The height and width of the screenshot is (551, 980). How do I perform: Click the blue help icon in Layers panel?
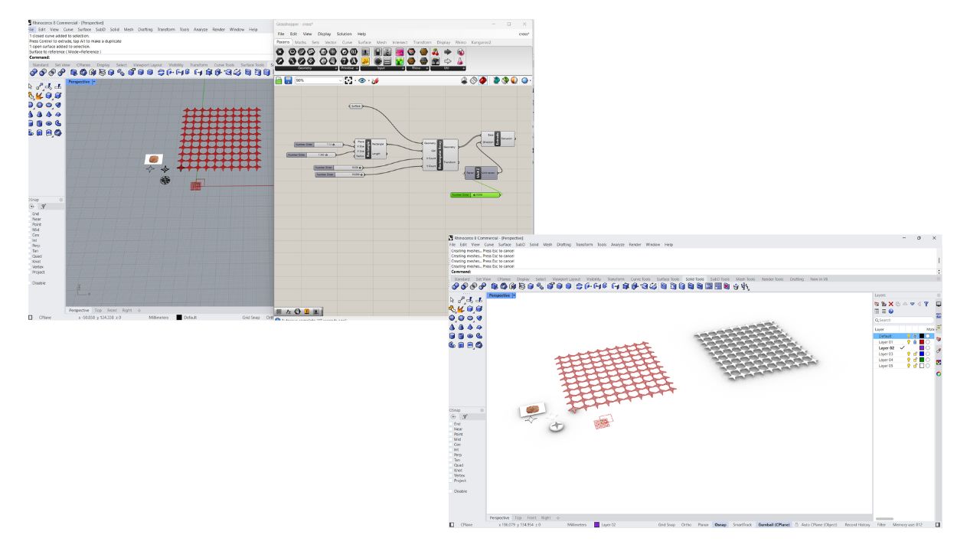pos(891,311)
